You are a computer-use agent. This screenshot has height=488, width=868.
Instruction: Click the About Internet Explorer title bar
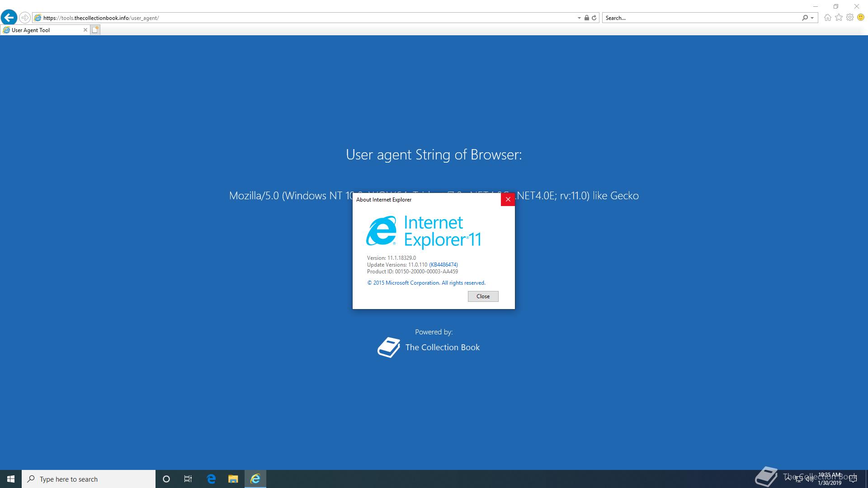(427, 199)
